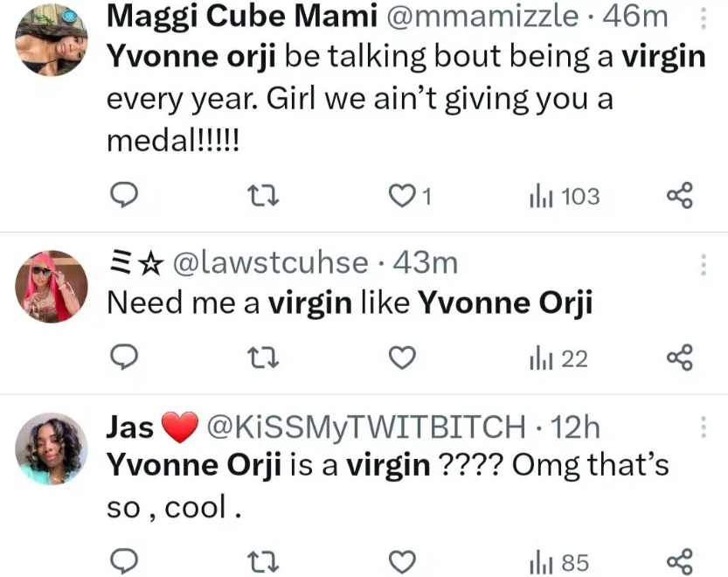Image resolution: width=728 pixels, height=577 pixels.
Task: Like the tweet by Jas
Action: point(402,561)
